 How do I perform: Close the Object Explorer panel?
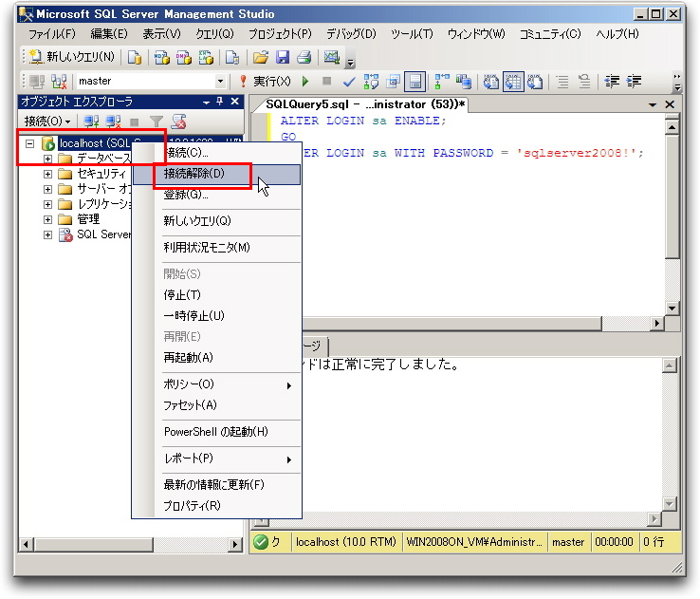click(235, 102)
